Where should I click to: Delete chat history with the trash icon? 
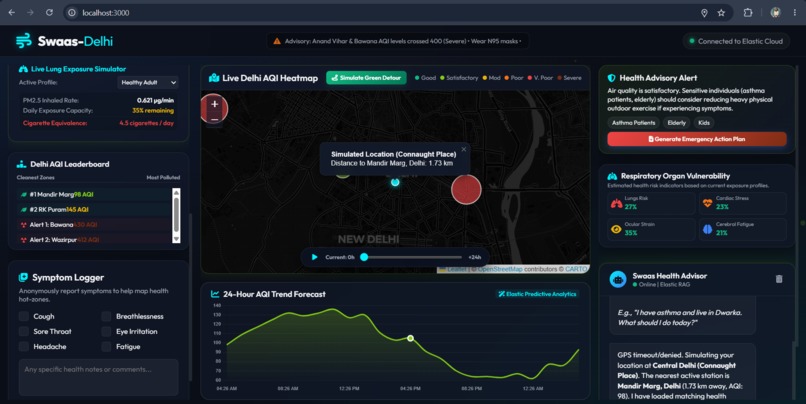(779, 279)
